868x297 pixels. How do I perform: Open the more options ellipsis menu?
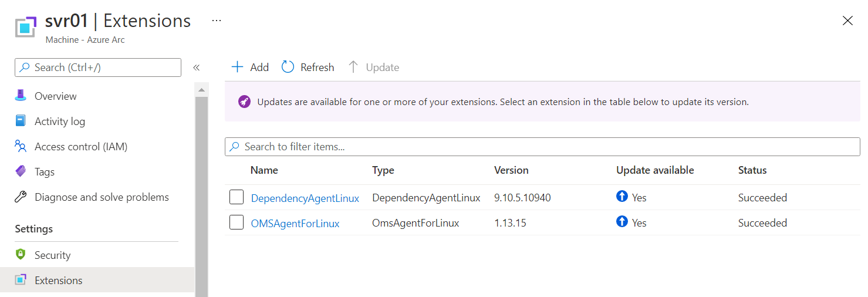pos(217,21)
